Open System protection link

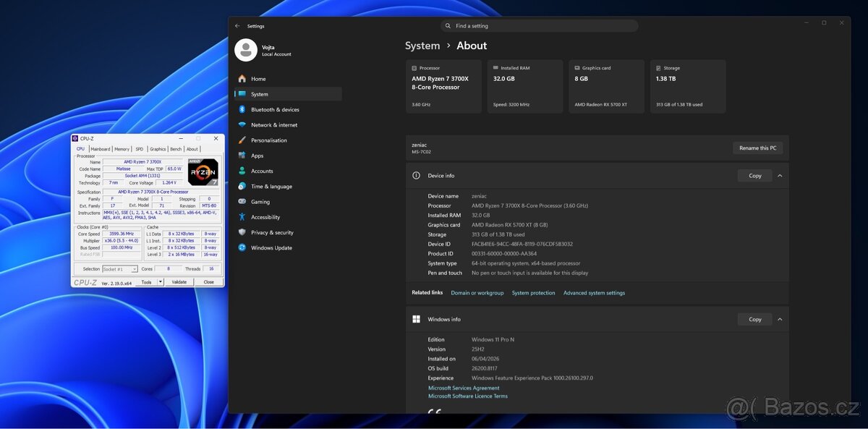click(534, 293)
